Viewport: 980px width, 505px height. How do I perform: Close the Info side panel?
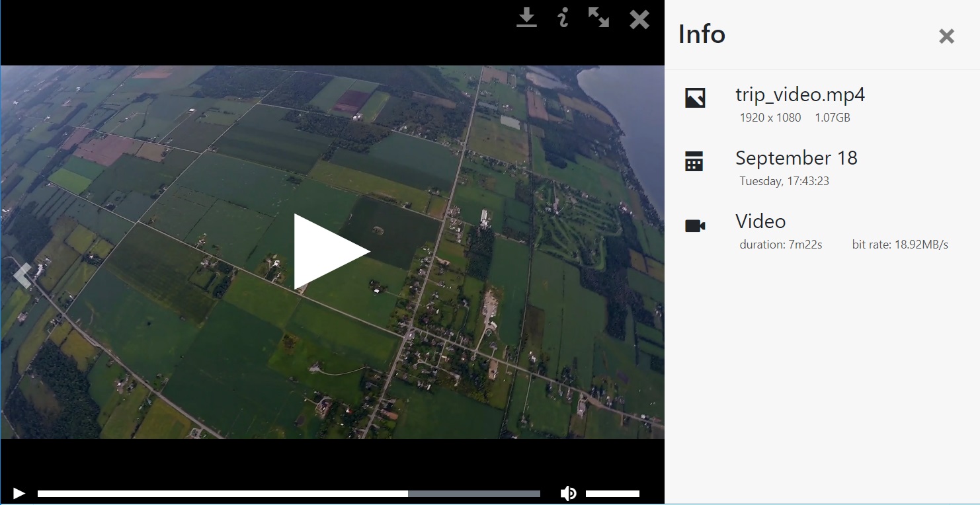pyautogui.click(x=946, y=36)
